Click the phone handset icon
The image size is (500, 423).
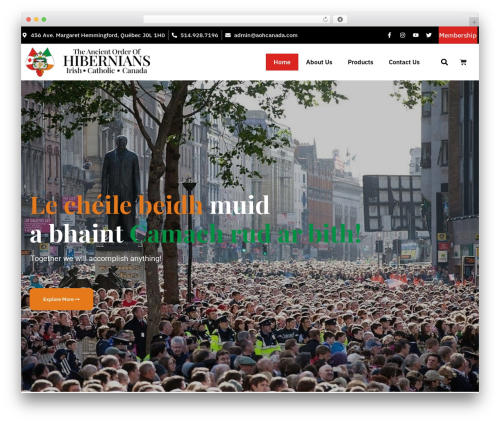[x=174, y=35]
